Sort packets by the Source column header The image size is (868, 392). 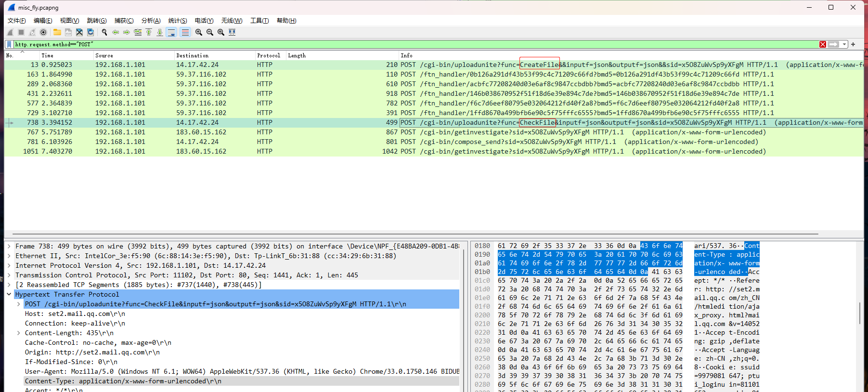[x=134, y=55]
